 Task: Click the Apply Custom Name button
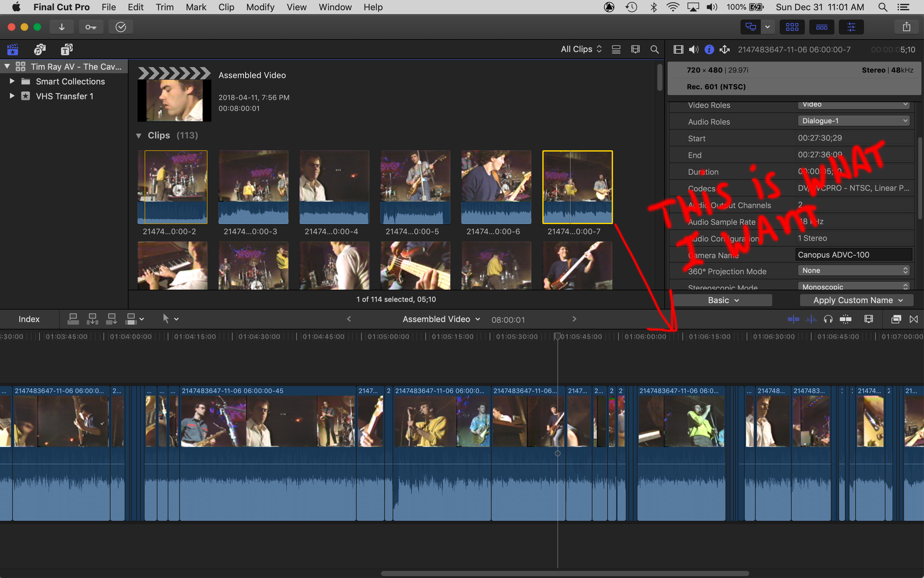pos(856,300)
